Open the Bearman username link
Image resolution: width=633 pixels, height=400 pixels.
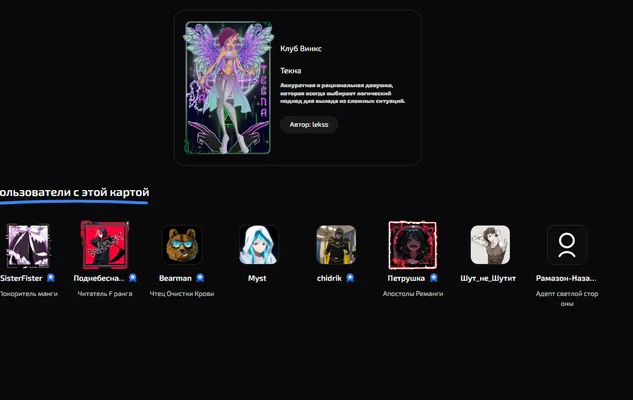175,278
